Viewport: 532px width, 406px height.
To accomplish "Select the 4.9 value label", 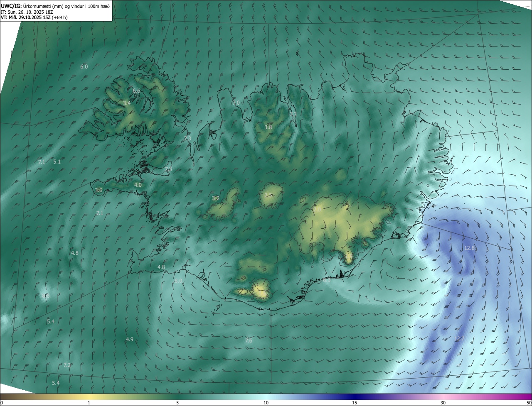I will tap(130, 340).
